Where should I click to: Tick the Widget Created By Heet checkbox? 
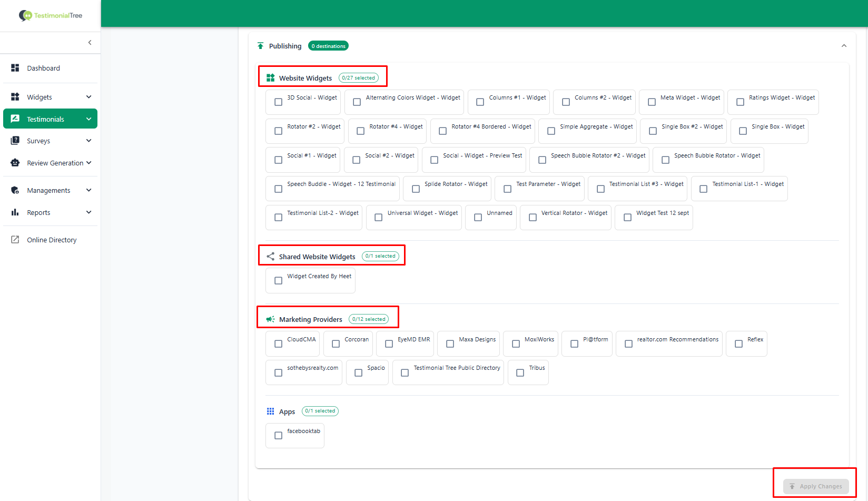[279, 281]
